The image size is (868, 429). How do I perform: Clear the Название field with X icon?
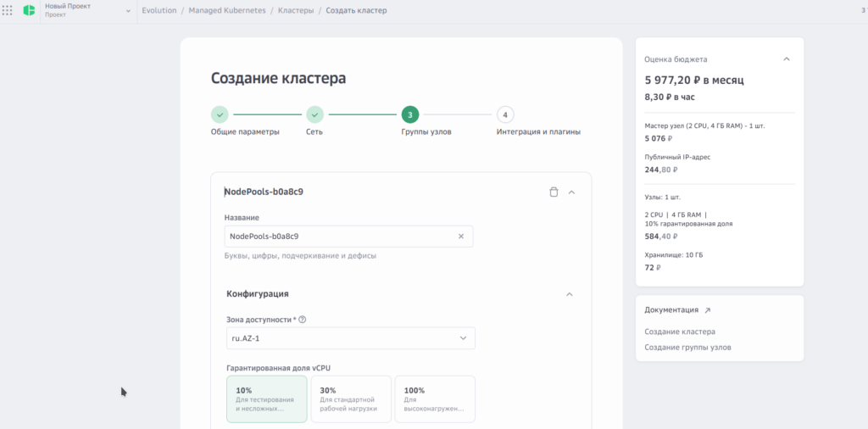(461, 237)
